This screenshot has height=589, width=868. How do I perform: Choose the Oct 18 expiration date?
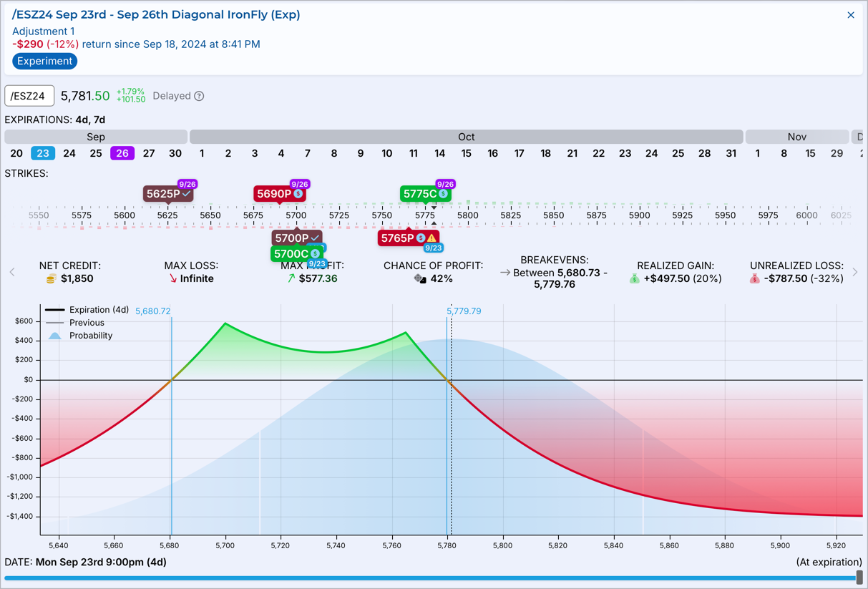[x=545, y=153]
